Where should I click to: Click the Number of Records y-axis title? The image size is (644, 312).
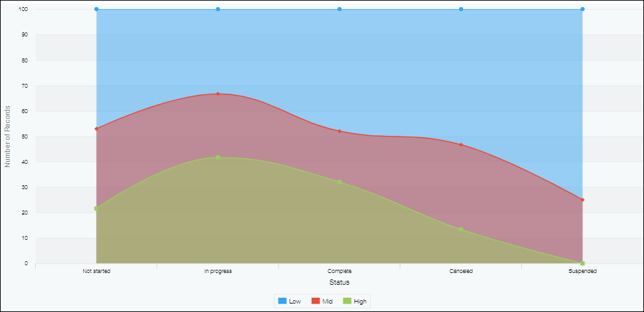8,136
